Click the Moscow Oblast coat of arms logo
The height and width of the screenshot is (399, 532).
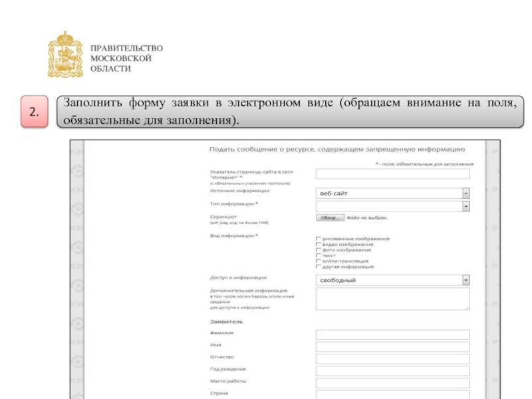[65, 55]
